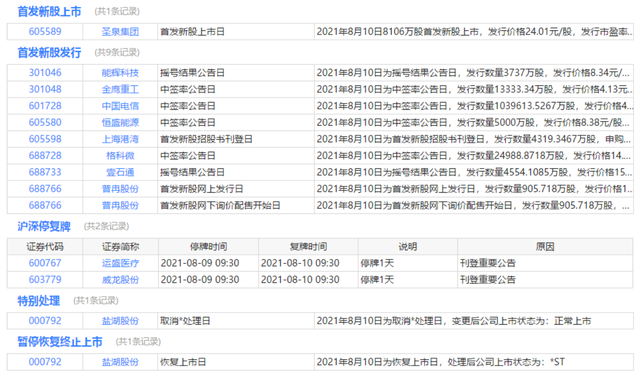The image size is (640, 372).
Task: Click the 停牌时间 column header
Action: (x=208, y=247)
